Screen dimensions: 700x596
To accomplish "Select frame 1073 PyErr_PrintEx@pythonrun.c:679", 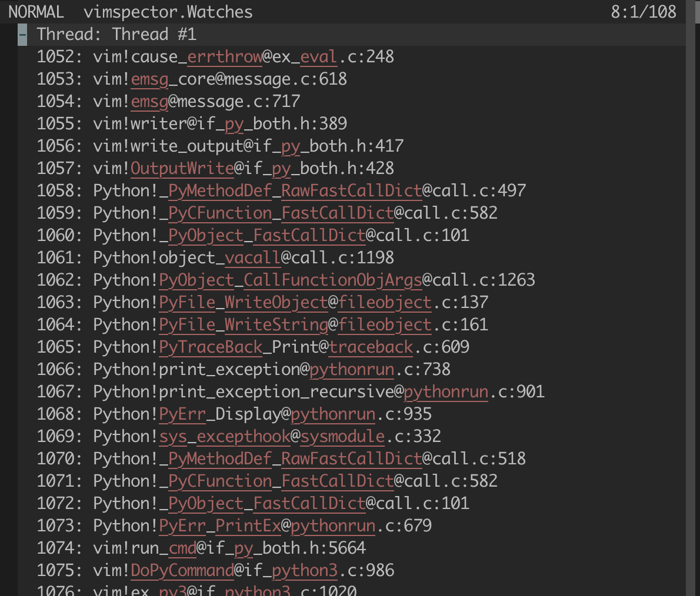I will click(x=234, y=525).
